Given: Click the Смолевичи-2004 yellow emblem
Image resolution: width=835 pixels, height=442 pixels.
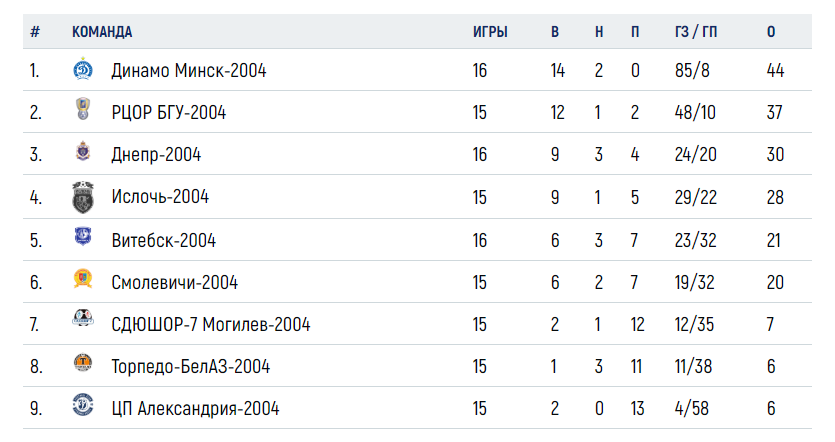Looking at the screenshot, I should coord(83,279).
